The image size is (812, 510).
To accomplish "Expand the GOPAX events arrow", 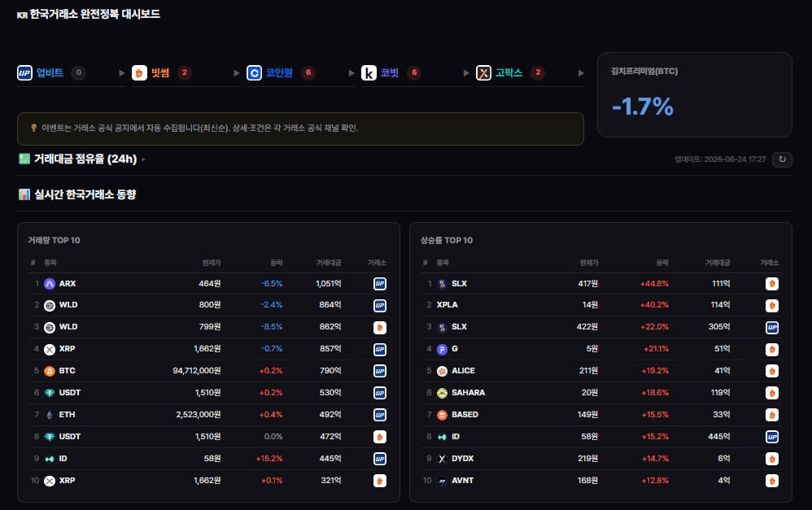I will (581, 73).
